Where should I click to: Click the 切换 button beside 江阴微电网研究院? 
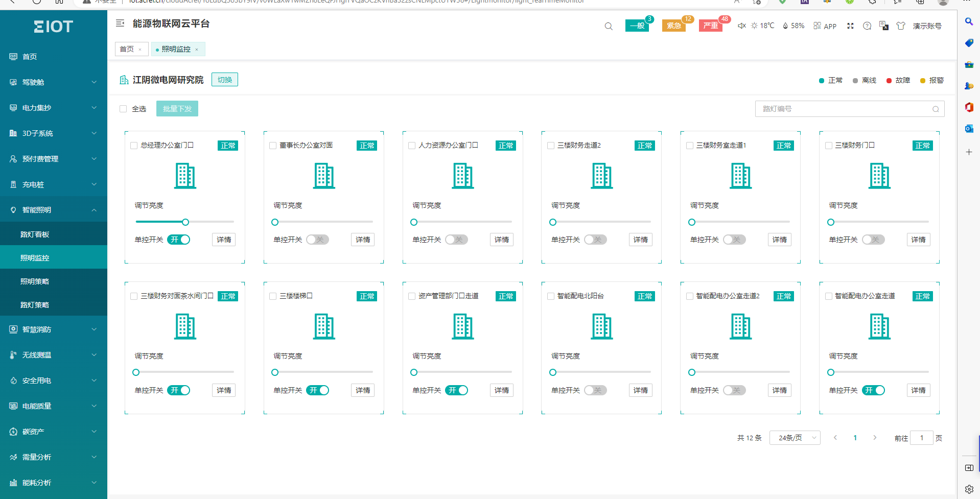coord(225,80)
